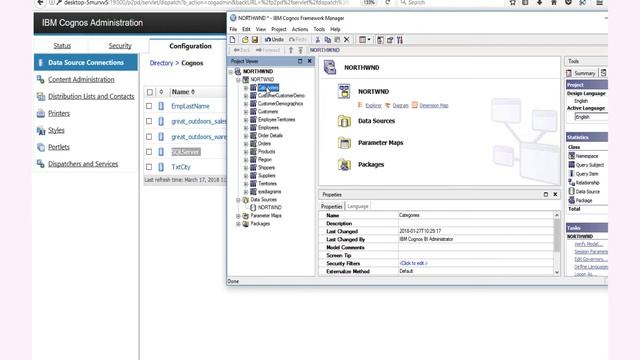Check the great_outdoors_sales row checkbox
640x360 pixels.
(x=149, y=121)
